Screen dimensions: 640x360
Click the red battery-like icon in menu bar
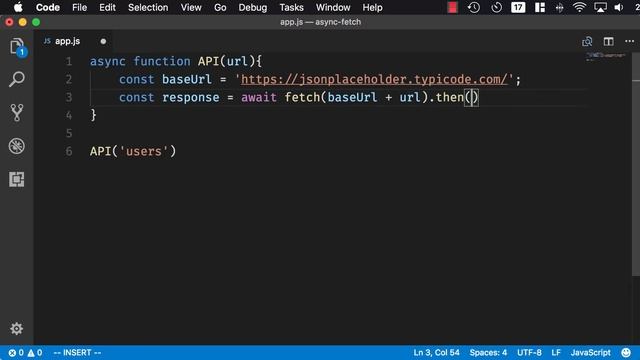452,7
